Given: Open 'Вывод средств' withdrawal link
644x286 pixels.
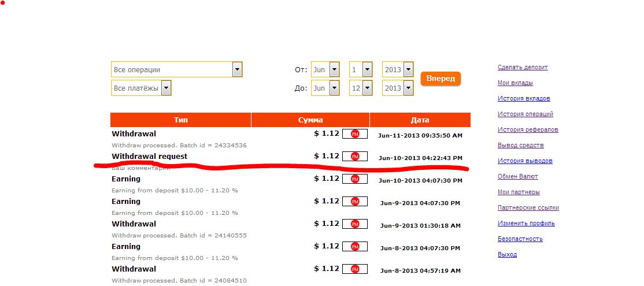Looking at the screenshot, I should pos(520,146).
